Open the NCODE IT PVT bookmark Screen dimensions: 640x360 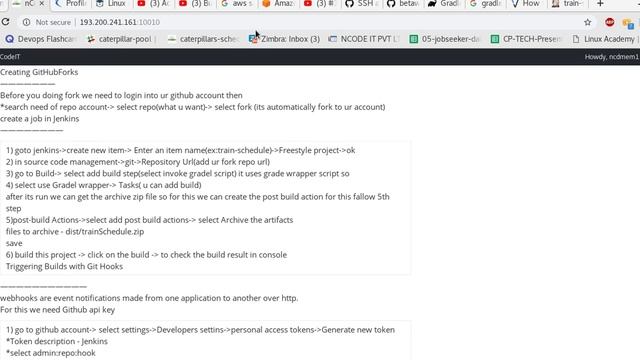coord(364,39)
